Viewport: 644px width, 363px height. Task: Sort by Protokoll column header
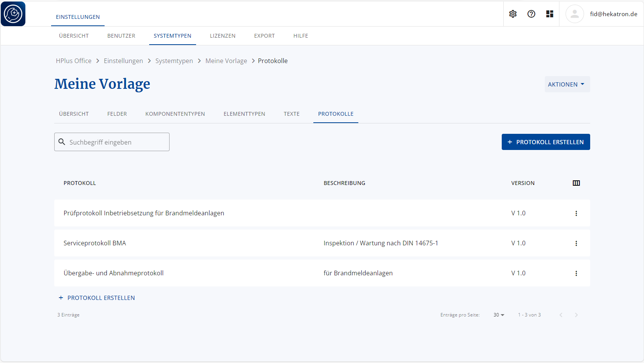coord(80,183)
